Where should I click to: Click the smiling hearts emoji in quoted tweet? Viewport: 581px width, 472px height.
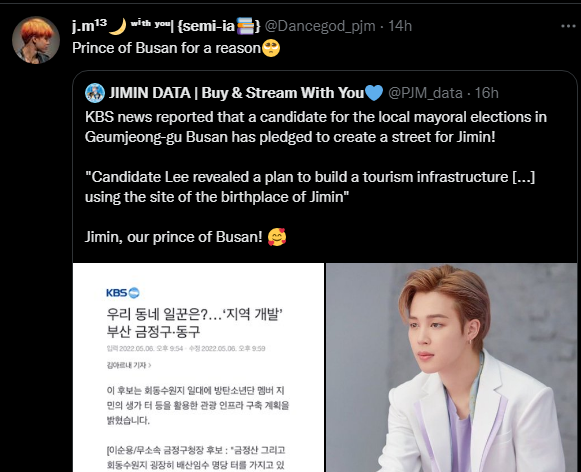[277, 237]
